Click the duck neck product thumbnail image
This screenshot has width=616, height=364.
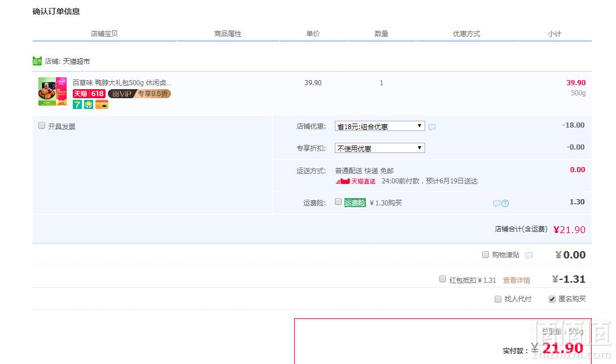53,91
